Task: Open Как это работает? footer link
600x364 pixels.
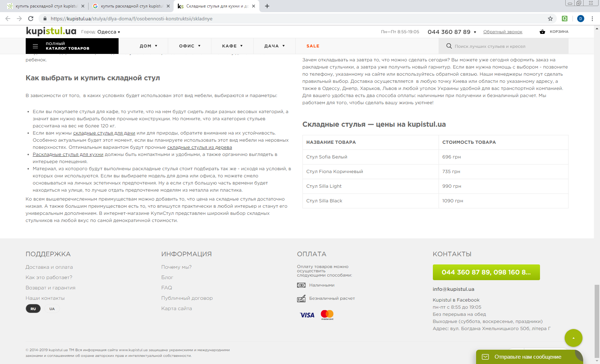Action: coord(49,277)
